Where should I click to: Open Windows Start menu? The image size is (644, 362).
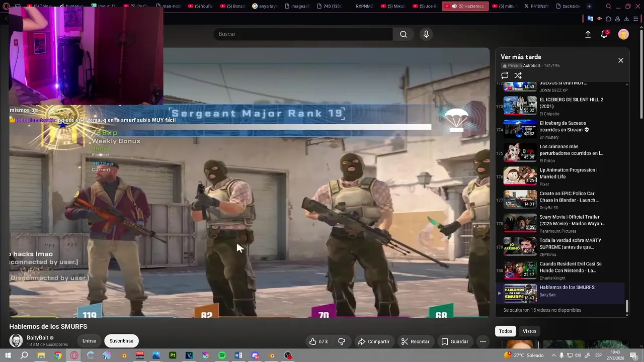pyautogui.click(x=8, y=355)
